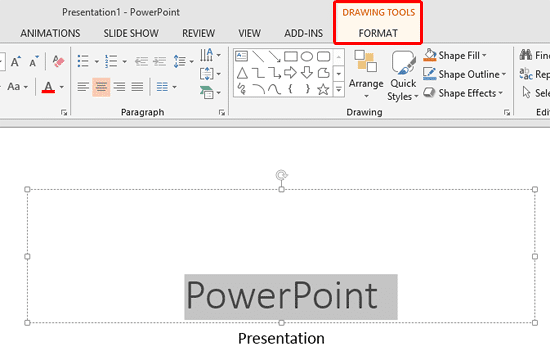Open font color dropdown arrow
The height and width of the screenshot is (360, 550).
[62, 87]
